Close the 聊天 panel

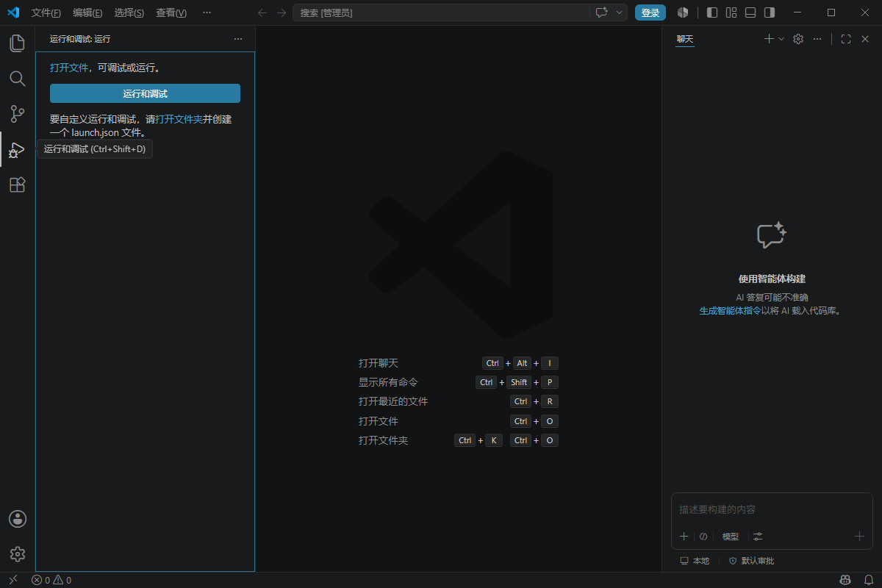click(x=865, y=39)
